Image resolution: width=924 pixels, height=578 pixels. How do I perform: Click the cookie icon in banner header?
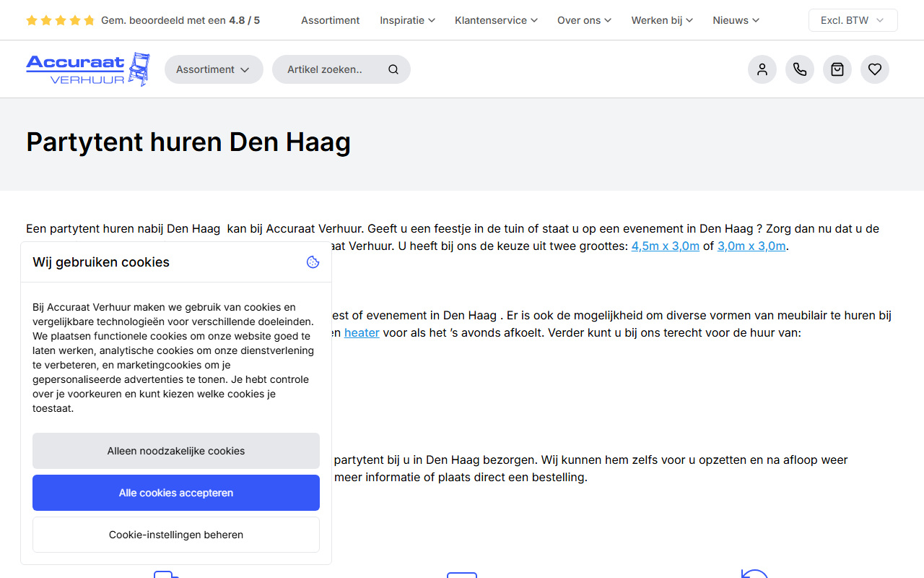point(313,262)
